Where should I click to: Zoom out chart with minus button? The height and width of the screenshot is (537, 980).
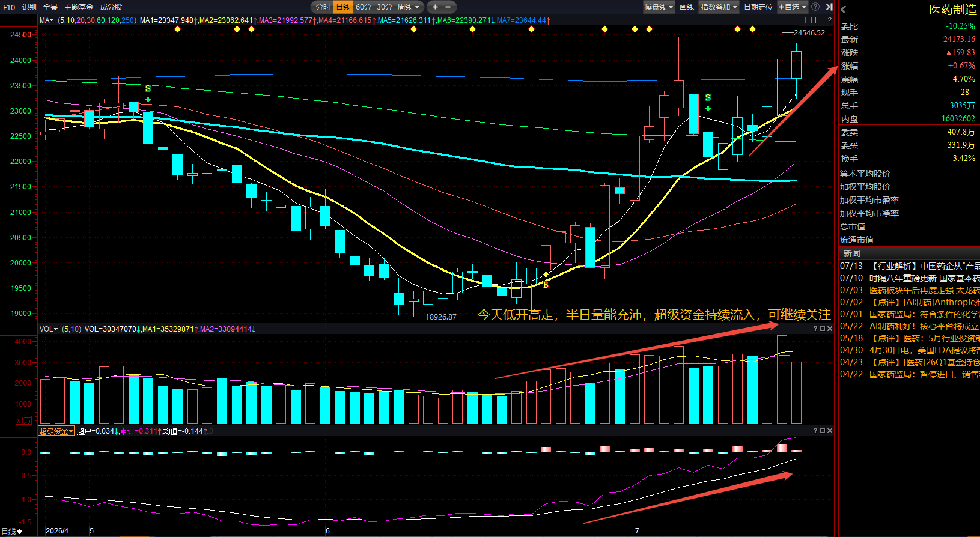pyautogui.click(x=448, y=7)
